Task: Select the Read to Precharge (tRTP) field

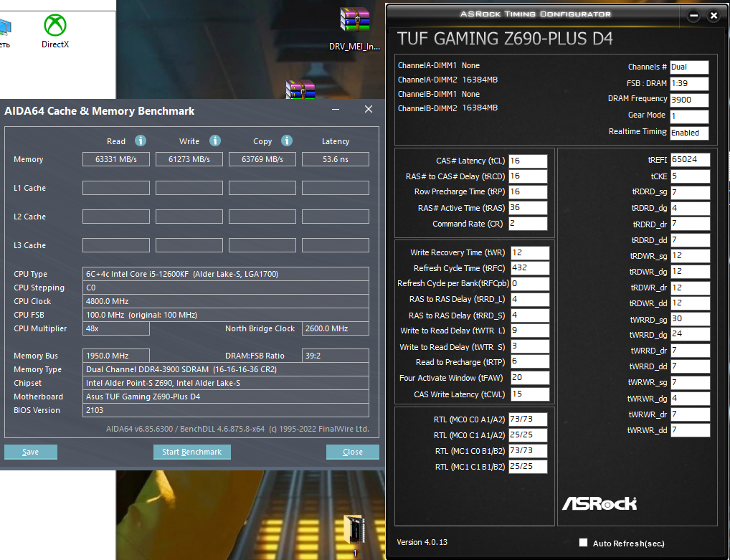Action: [530, 361]
